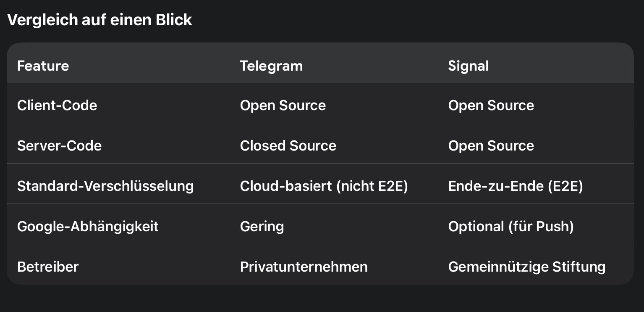Click the 'Server-Code' row label

pyautogui.click(x=59, y=145)
